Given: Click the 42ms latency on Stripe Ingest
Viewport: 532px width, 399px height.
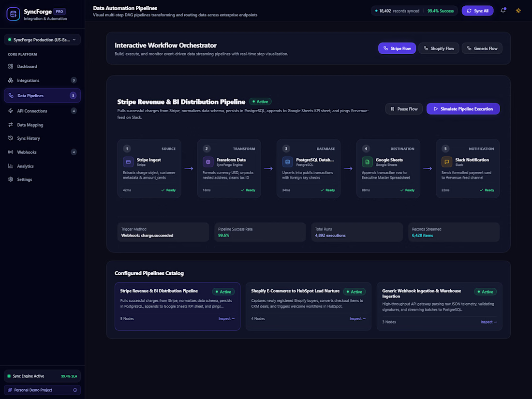Looking at the screenshot, I should [127, 191].
